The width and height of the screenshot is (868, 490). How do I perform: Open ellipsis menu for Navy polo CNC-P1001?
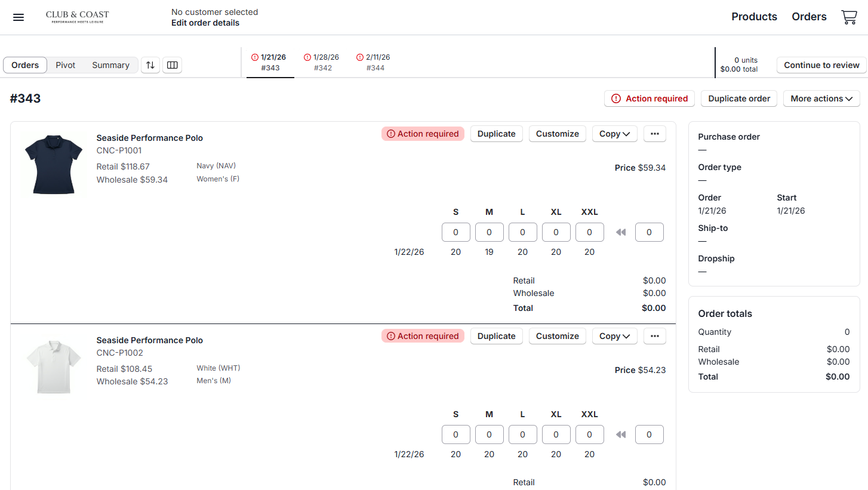654,134
